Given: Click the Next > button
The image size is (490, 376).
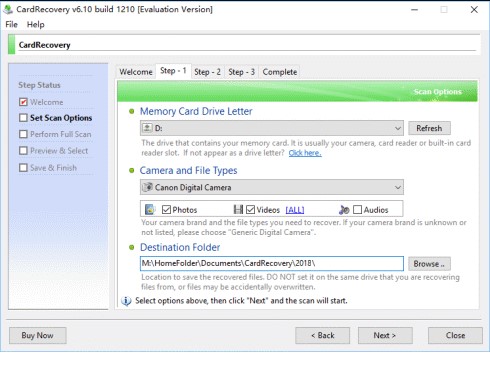Looking at the screenshot, I should coord(385,335).
